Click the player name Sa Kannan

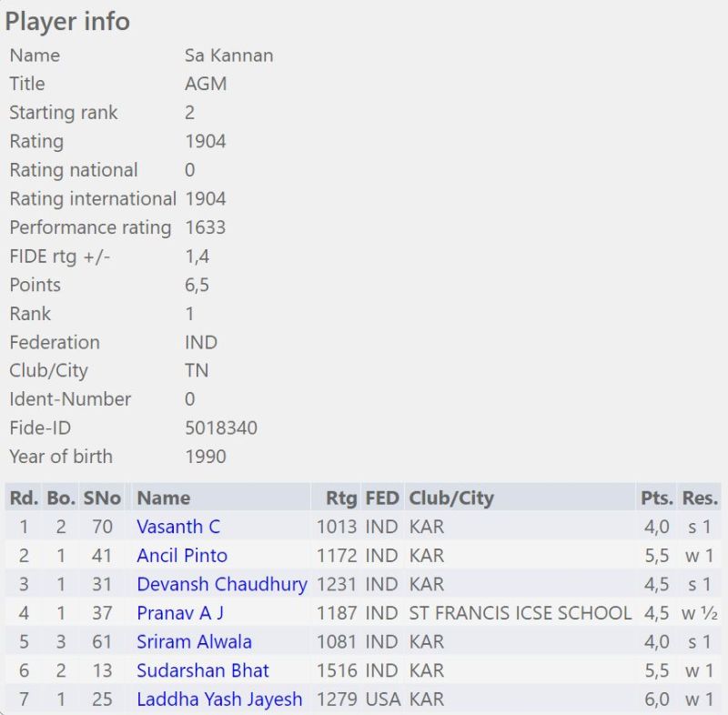pos(228,55)
